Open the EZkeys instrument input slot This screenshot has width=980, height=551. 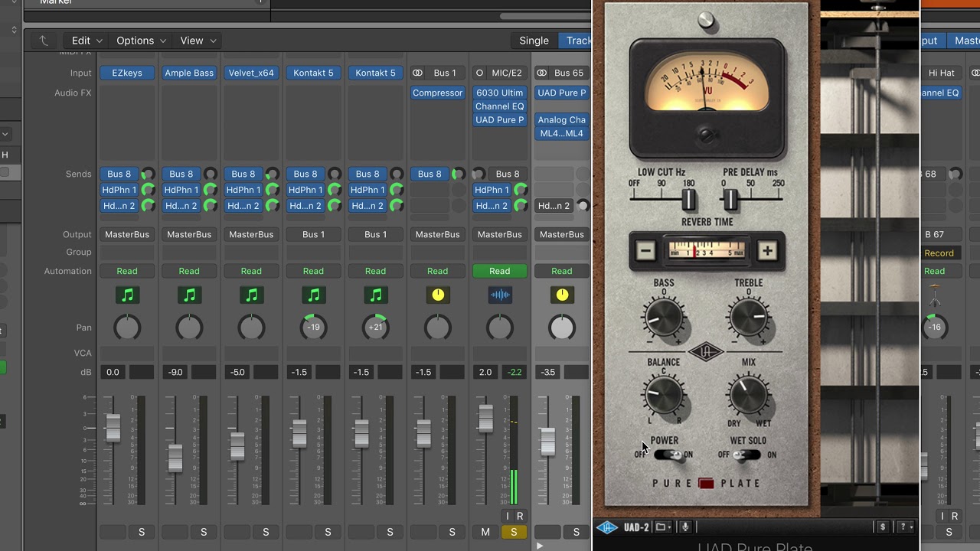(127, 73)
